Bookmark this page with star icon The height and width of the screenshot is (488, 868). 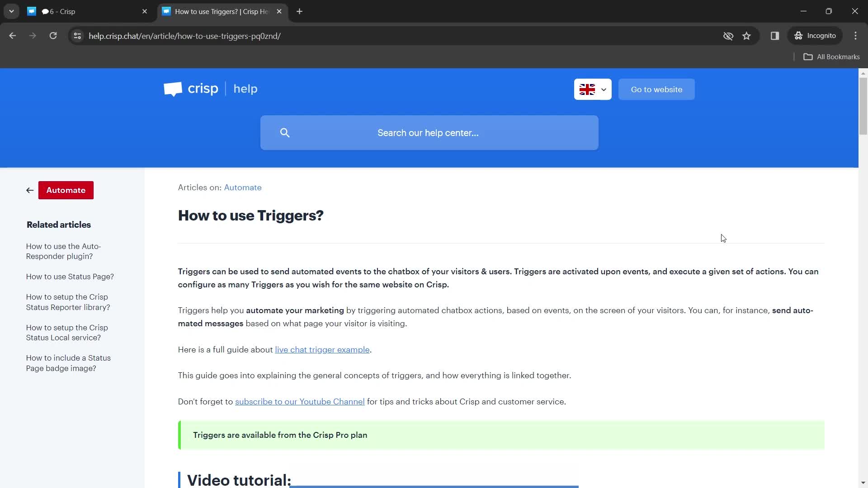746,36
